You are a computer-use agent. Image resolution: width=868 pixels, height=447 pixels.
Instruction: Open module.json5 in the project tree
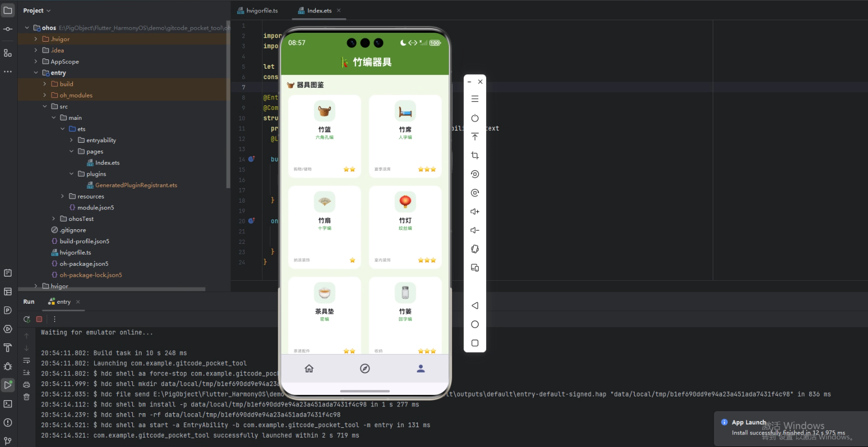coord(92,208)
